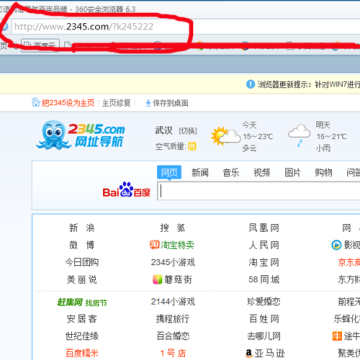The width and height of the screenshot is (360, 360).
Task: Select the 新闻 search tab
Action: (200, 173)
